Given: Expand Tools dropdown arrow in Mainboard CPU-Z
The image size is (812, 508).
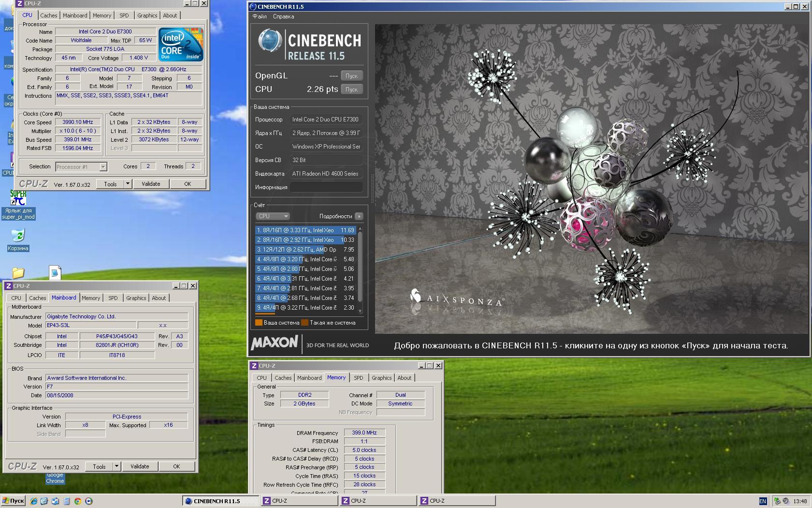Looking at the screenshot, I should coord(116,467).
